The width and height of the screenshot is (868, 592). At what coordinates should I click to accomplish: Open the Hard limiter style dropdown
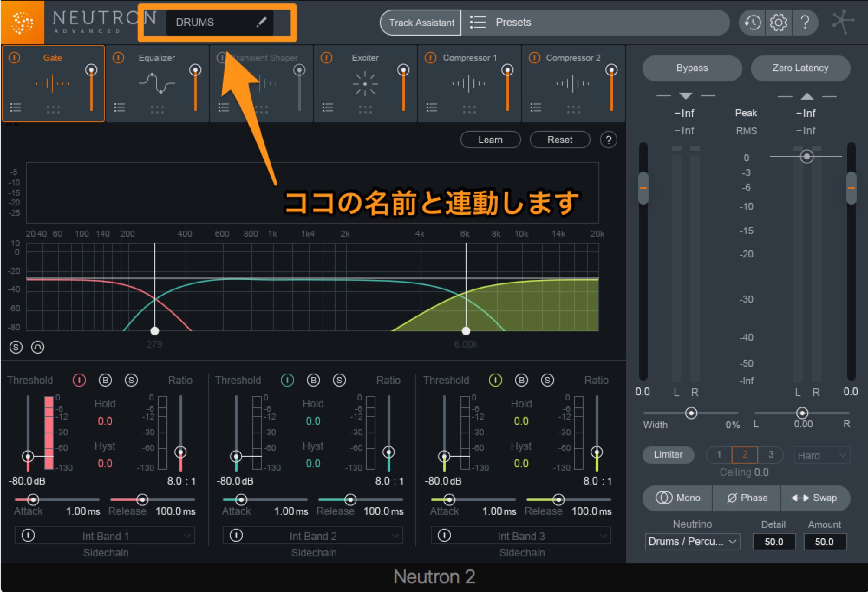822,455
